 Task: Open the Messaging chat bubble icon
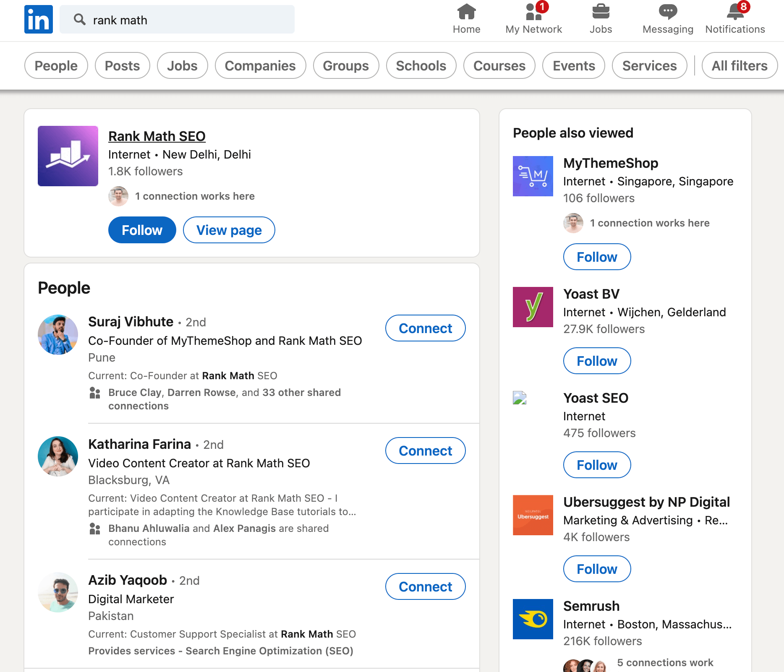click(668, 12)
